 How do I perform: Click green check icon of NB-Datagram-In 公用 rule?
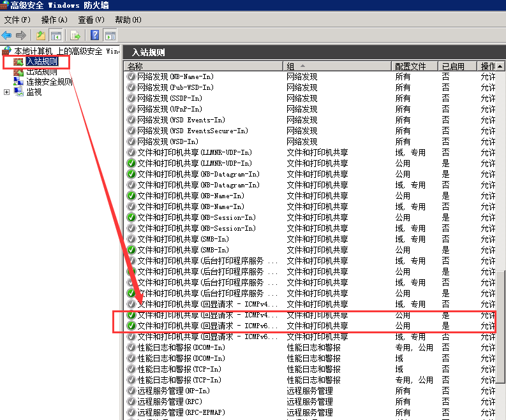click(131, 174)
